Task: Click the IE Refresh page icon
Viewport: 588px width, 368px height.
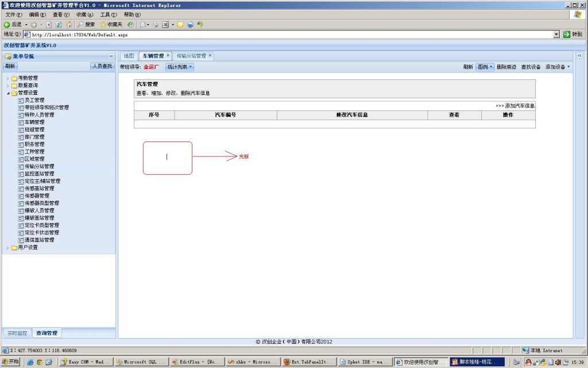Action: (59, 24)
